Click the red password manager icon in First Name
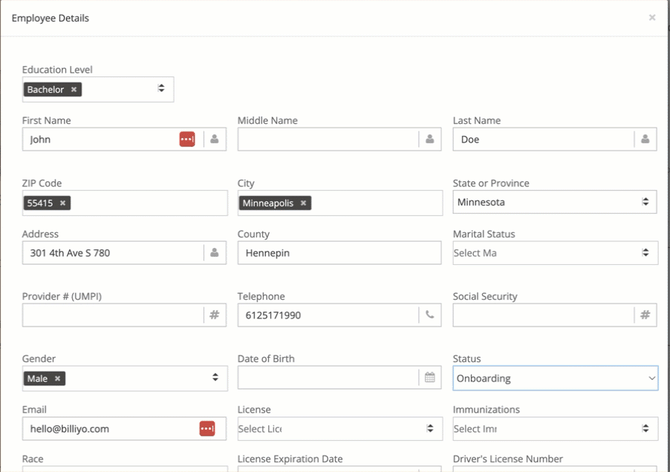Image resolution: width=670 pixels, height=472 pixels. (187, 140)
